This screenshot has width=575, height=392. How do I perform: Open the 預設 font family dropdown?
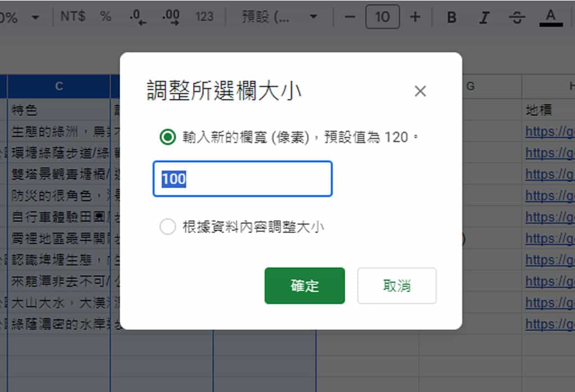[x=279, y=17]
